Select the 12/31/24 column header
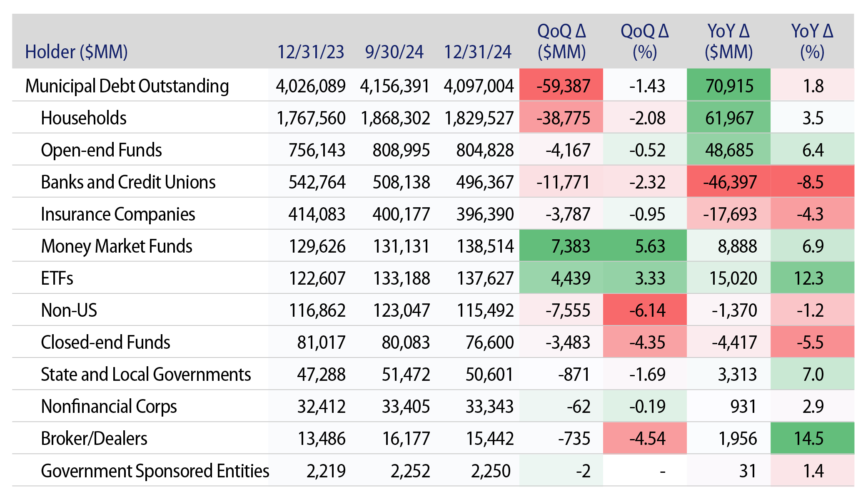Viewport: 868px width, 499px height. (x=477, y=52)
